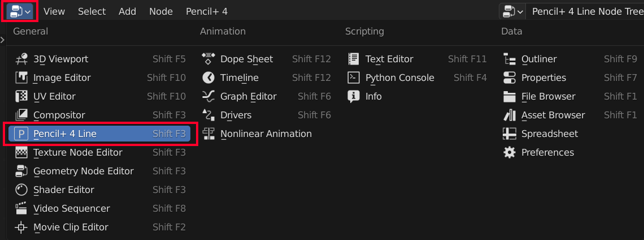The width and height of the screenshot is (644, 240).
Task: Choose the Asset Browser option
Action: click(552, 115)
